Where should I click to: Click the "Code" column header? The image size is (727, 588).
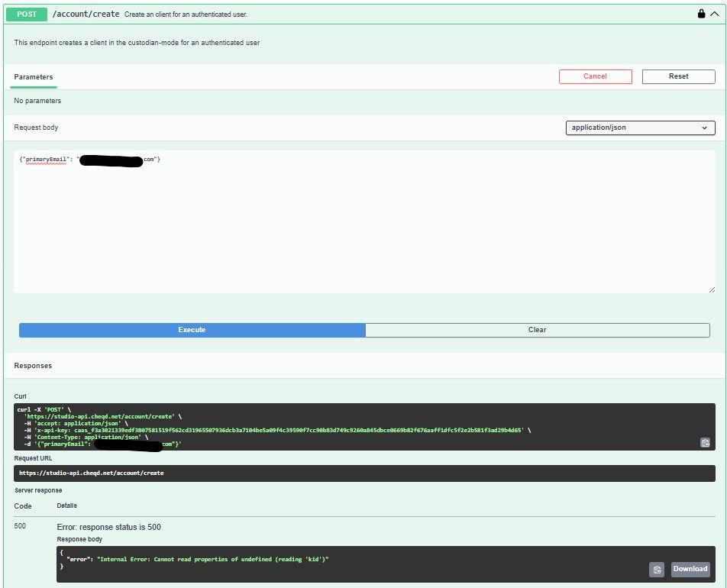pyautogui.click(x=23, y=506)
